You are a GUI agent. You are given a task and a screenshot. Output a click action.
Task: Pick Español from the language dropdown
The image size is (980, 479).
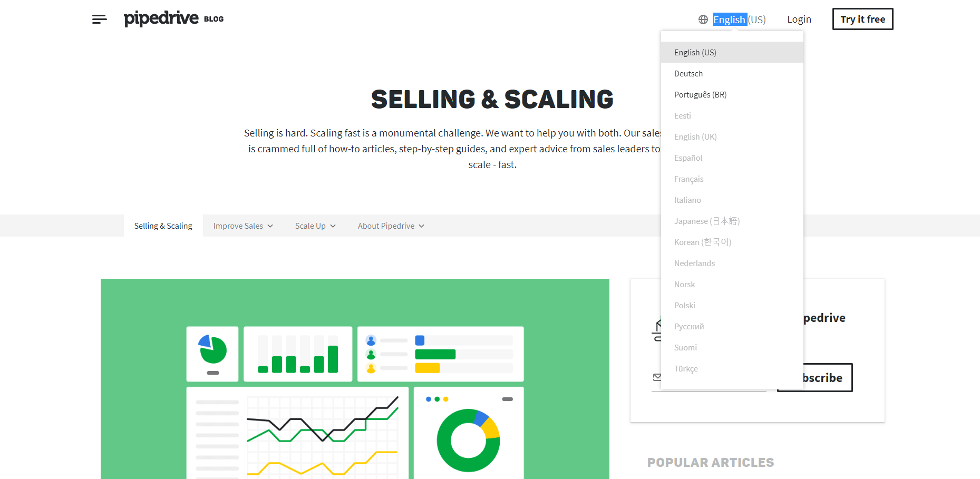(732, 158)
